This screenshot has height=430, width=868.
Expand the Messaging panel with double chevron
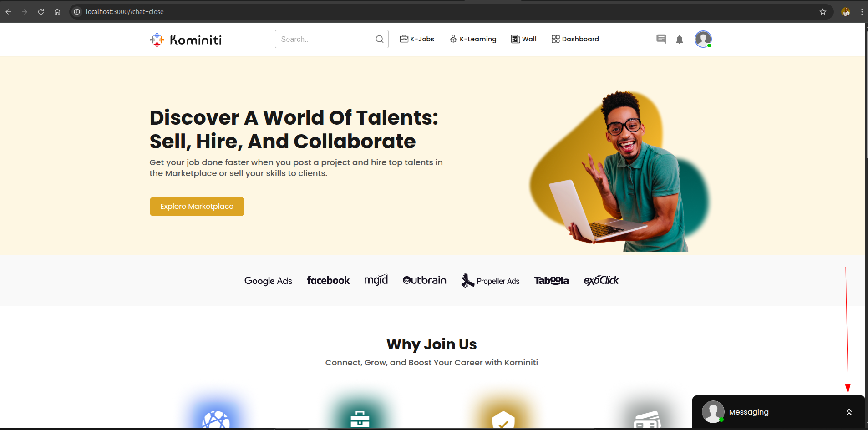coord(849,412)
